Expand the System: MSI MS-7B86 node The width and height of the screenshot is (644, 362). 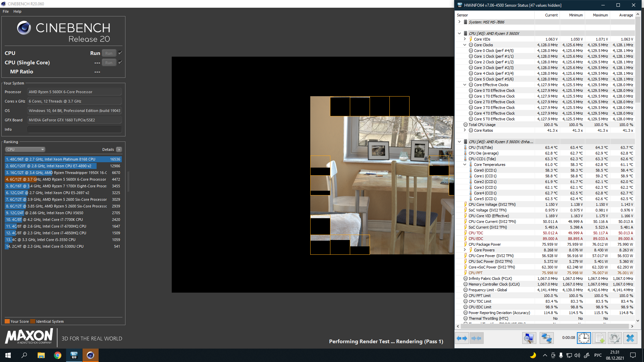[459, 22]
